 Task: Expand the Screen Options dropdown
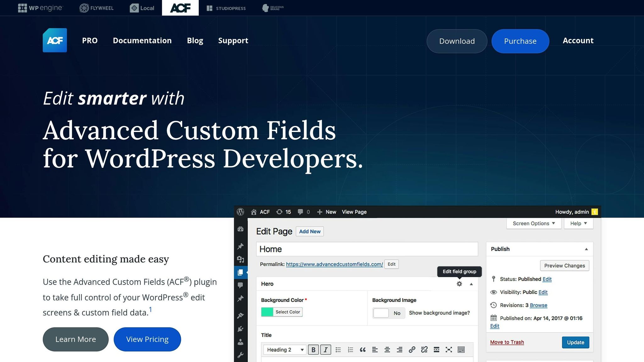tap(534, 223)
